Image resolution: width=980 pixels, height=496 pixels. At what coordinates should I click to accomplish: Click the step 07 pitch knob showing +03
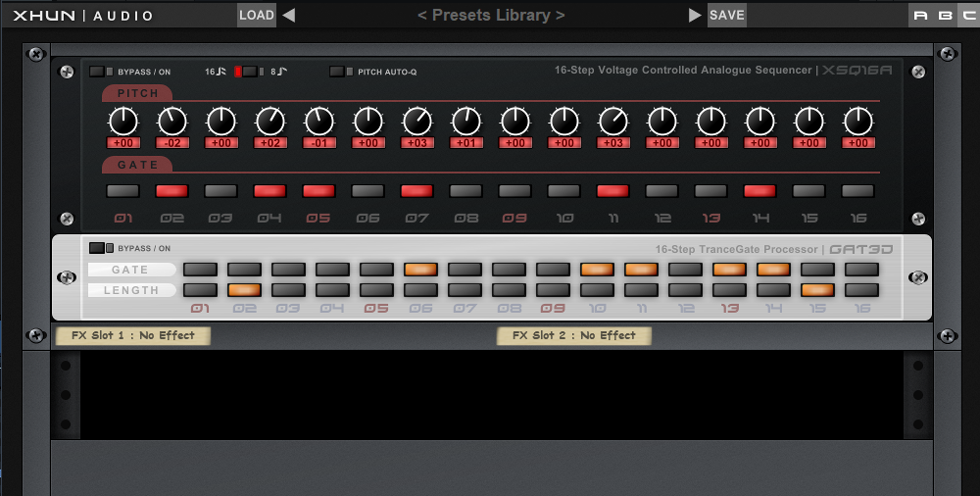[416, 122]
